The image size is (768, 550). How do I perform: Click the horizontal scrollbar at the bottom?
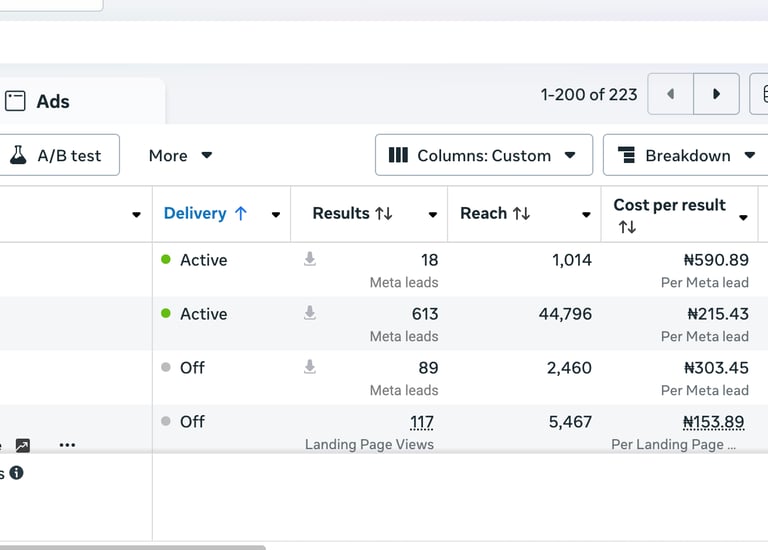[130, 546]
